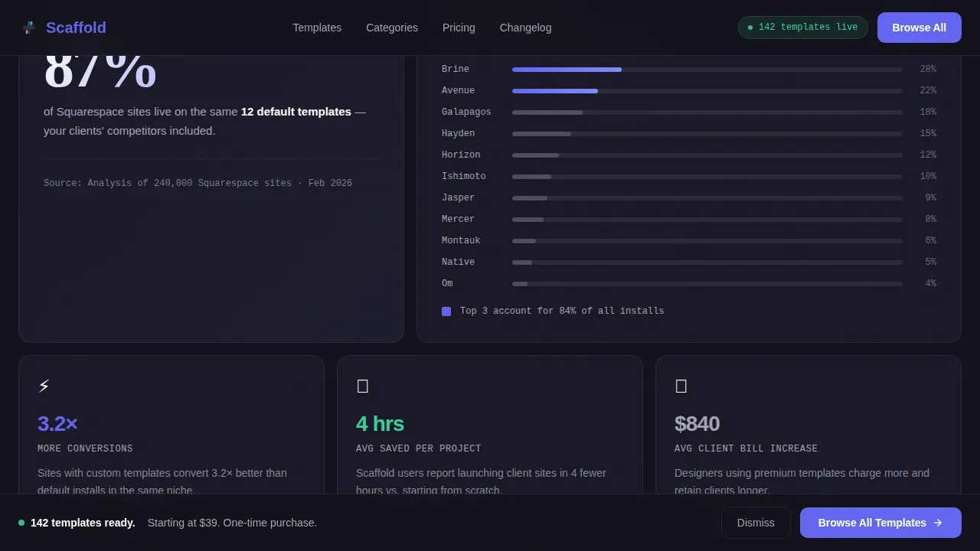Select the Native template label
This screenshot has width=980, height=551.
[458, 262]
